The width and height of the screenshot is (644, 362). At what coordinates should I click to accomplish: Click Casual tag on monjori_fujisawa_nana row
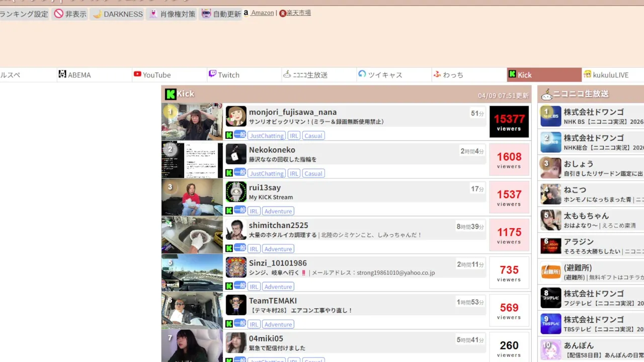(313, 136)
